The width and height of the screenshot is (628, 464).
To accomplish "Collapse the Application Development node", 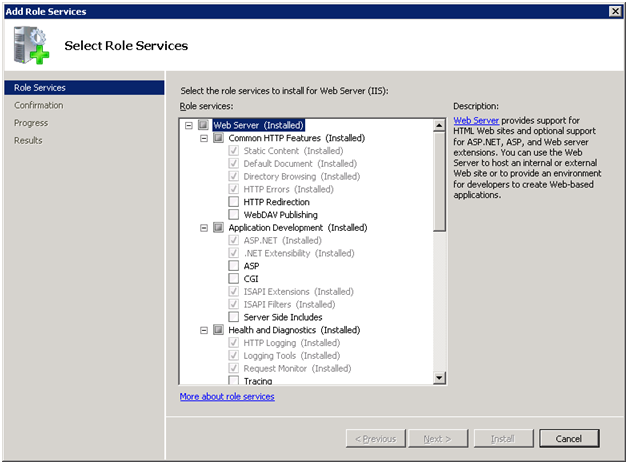I will (204, 228).
